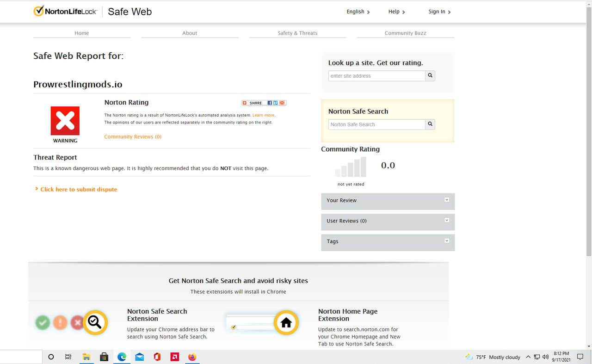Click the volume speaker tray icon

545,357
